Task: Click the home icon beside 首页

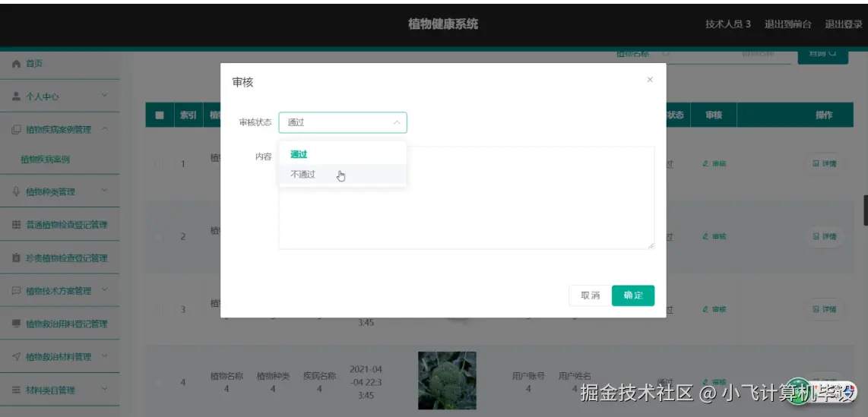Action: click(x=16, y=64)
